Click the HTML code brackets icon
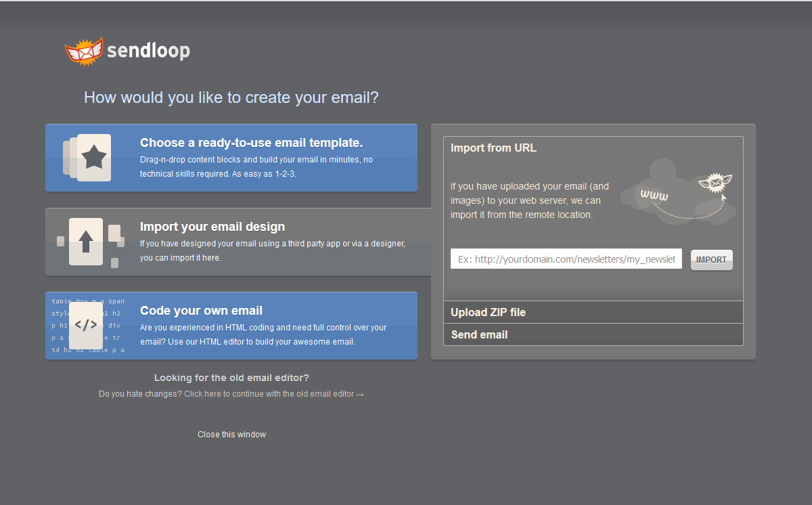The image size is (812, 505). (x=86, y=325)
